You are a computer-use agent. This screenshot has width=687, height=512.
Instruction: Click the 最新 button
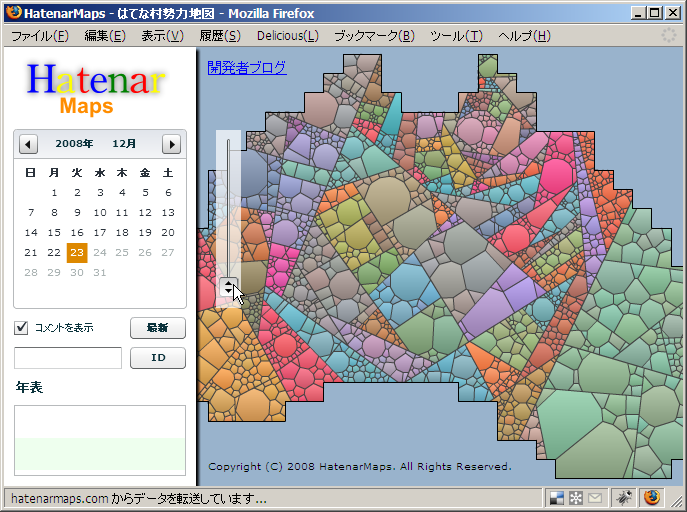(x=158, y=328)
